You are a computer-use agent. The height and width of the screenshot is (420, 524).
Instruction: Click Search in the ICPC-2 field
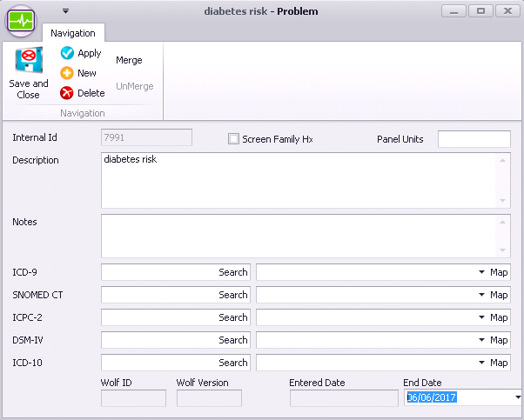tap(233, 317)
